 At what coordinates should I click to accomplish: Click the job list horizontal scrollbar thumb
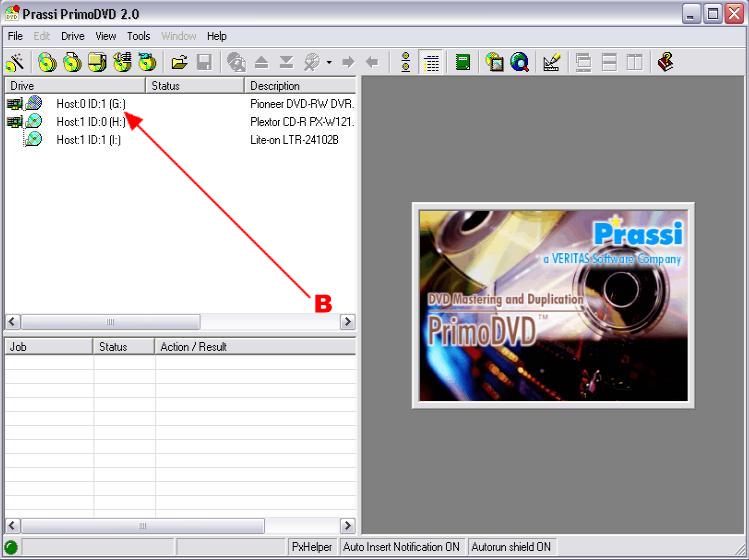(x=142, y=526)
